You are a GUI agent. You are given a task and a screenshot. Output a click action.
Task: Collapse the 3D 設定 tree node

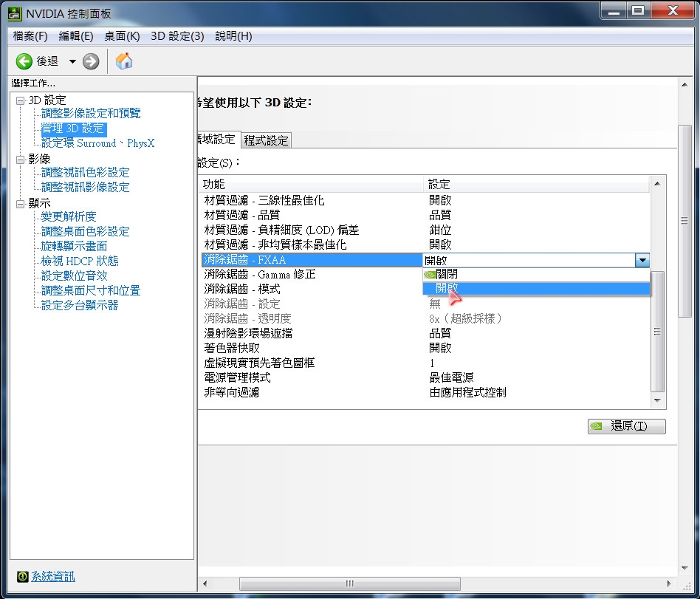pyautogui.click(x=20, y=100)
